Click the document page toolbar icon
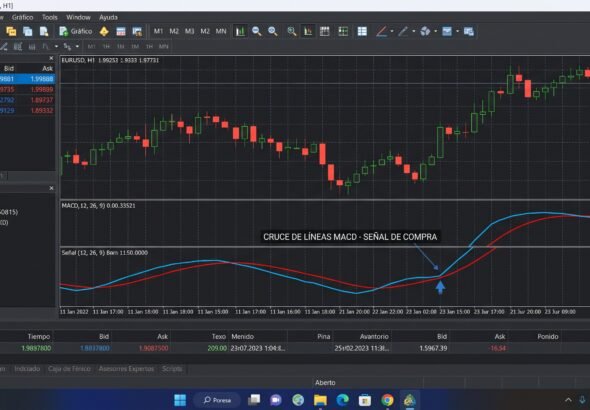Image resolution: width=590 pixels, height=410 pixels. [x=44, y=31]
